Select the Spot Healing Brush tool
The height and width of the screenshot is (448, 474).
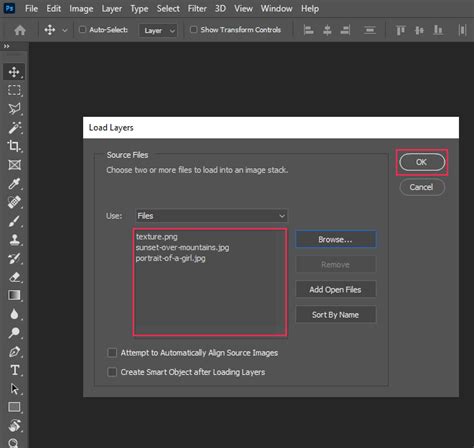click(x=14, y=202)
